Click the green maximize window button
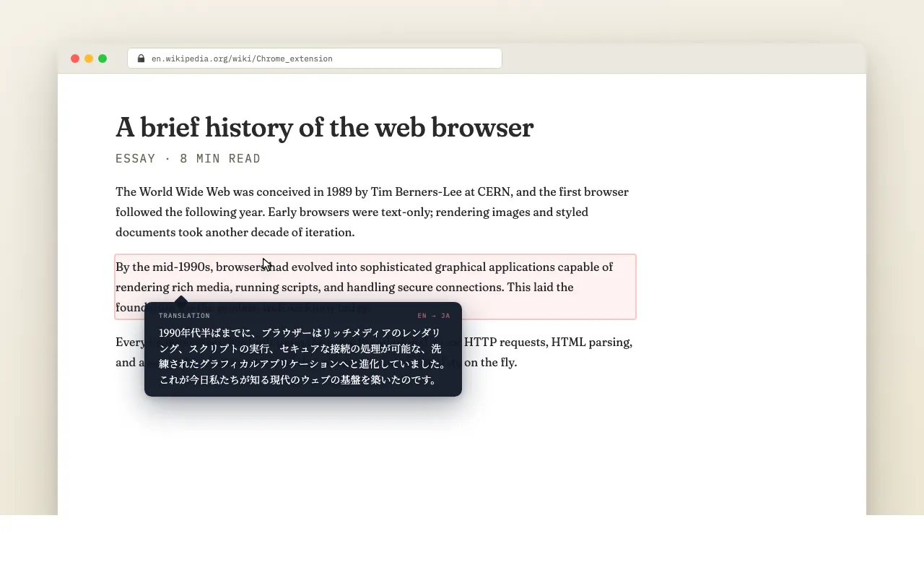924x578 pixels. tap(103, 59)
